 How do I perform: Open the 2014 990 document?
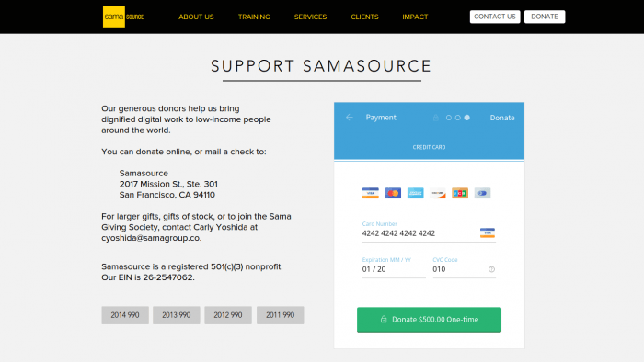point(125,315)
